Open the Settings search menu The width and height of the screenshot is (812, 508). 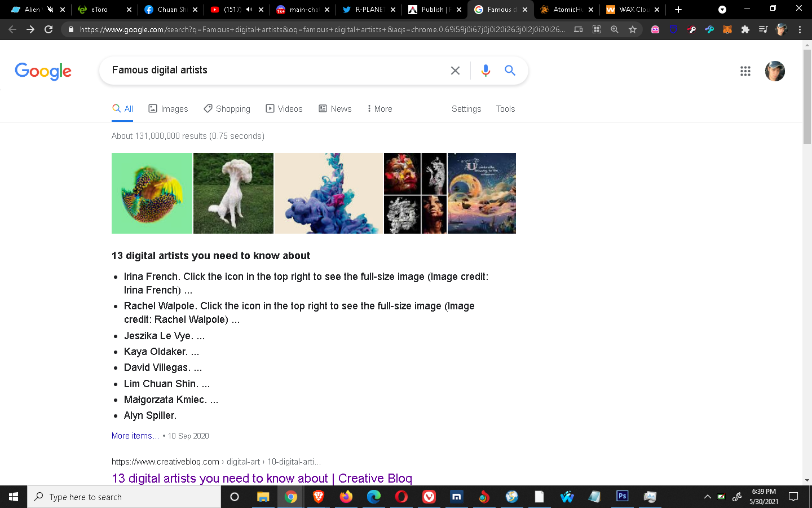[x=466, y=109]
